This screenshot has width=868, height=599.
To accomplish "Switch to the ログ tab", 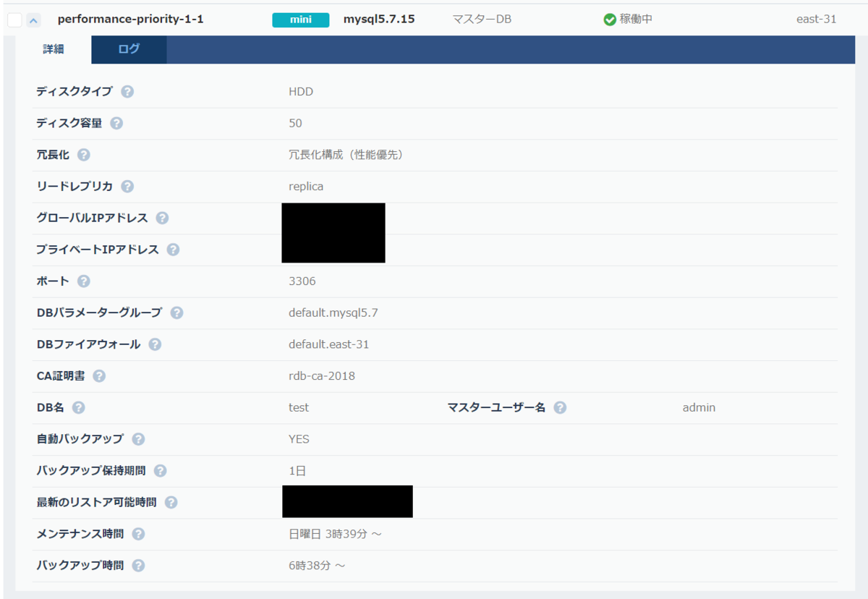I will [129, 50].
